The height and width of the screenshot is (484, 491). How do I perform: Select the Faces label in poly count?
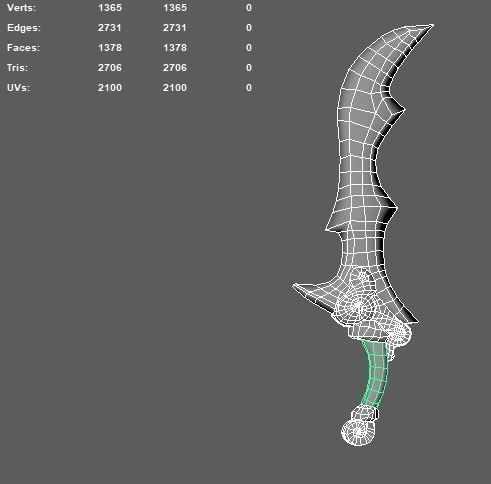(x=23, y=48)
